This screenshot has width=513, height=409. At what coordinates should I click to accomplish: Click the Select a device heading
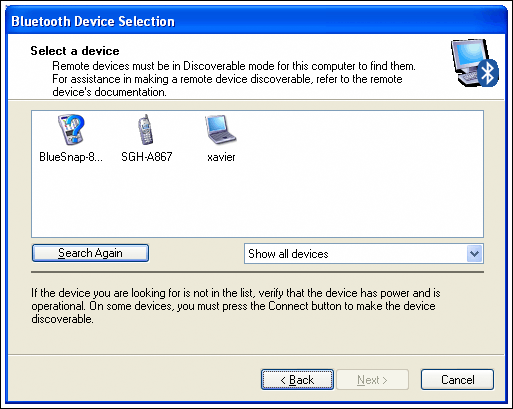tap(75, 51)
